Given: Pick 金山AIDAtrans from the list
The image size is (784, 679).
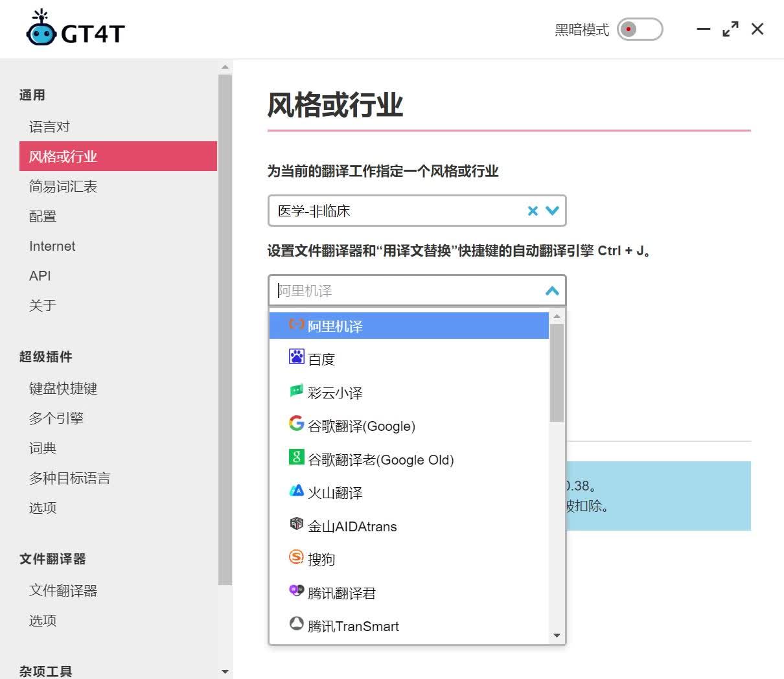Looking at the screenshot, I should (x=353, y=526).
